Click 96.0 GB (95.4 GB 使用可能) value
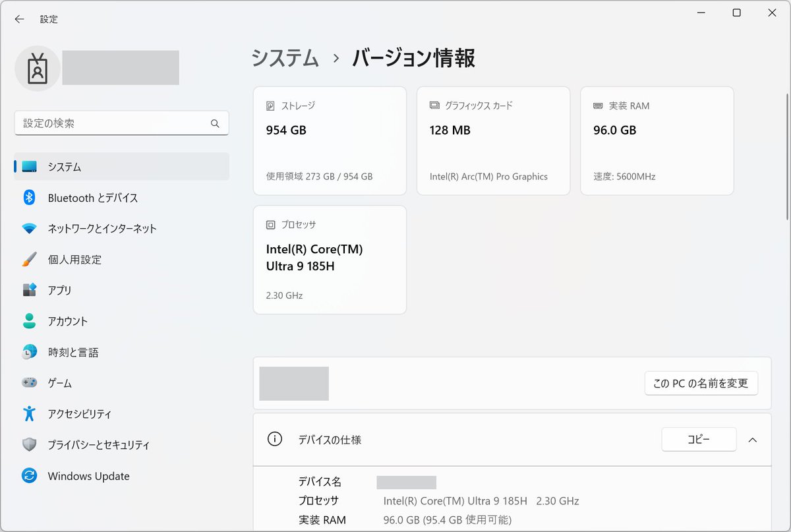The image size is (791, 532). click(448, 520)
